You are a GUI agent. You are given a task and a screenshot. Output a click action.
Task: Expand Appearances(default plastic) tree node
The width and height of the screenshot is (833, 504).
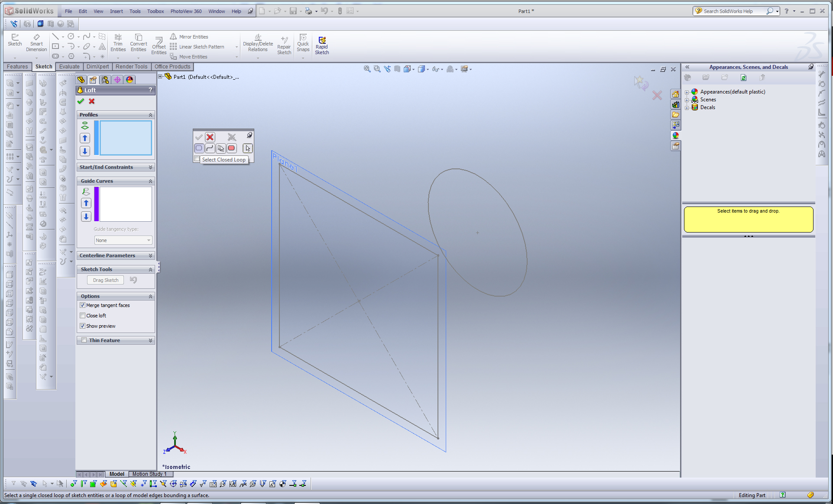click(x=687, y=92)
